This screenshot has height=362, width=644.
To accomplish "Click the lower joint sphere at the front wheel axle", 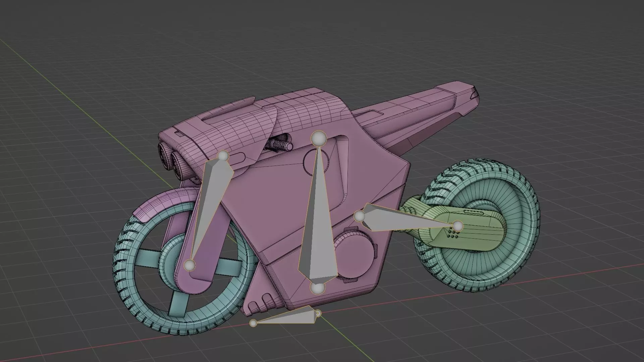I will tap(190, 265).
